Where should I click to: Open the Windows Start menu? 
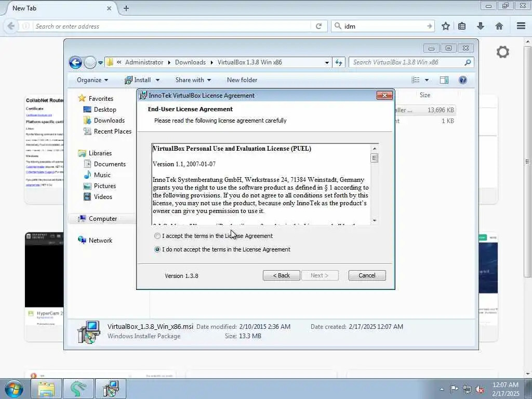[14, 389]
